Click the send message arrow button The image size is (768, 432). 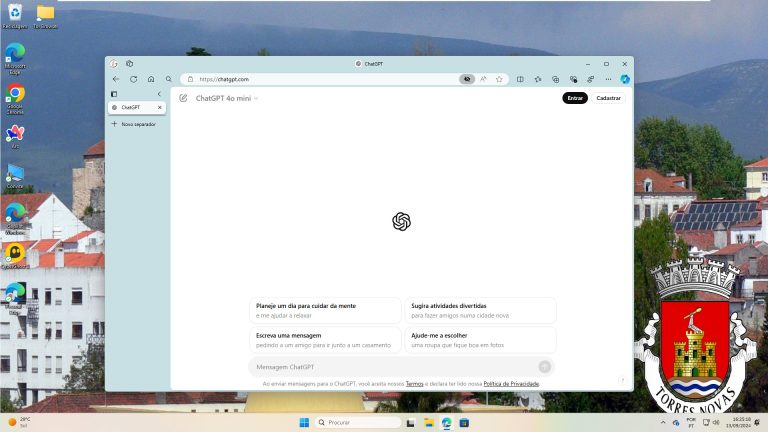(545, 367)
